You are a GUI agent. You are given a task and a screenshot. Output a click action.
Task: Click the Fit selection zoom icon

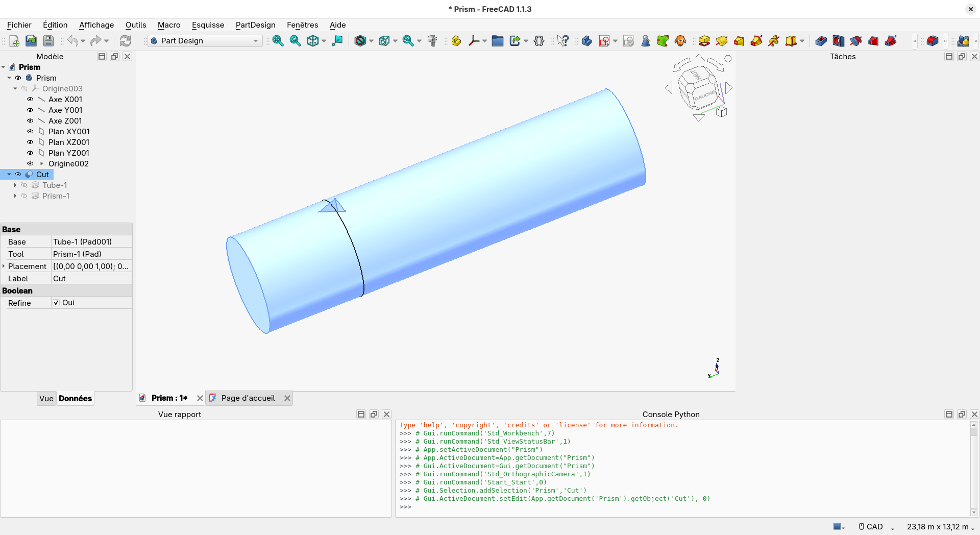pos(296,41)
